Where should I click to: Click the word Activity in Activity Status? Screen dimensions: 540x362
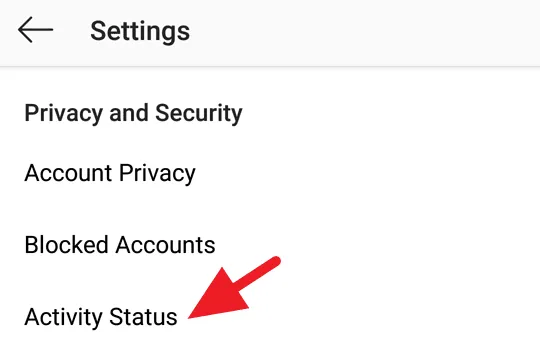point(63,317)
